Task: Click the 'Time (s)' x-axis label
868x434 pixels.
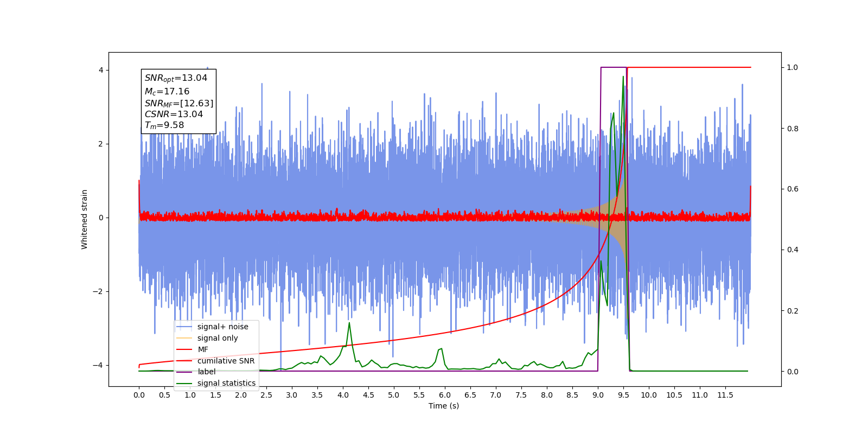Action: pyautogui.click(x=444, y=406)
